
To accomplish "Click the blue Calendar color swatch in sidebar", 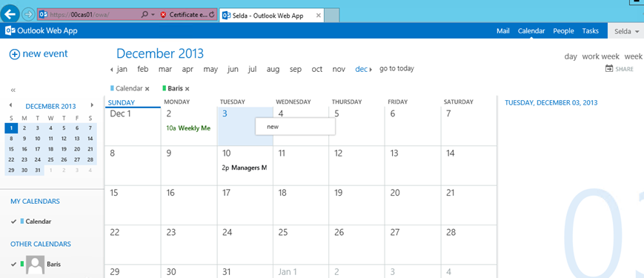I will 21,222.
